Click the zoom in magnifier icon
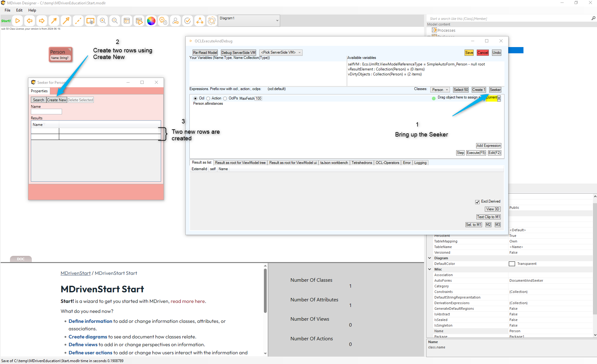This screenshot has height=364, width=597. pyautogui.click(x=103, y=21)
